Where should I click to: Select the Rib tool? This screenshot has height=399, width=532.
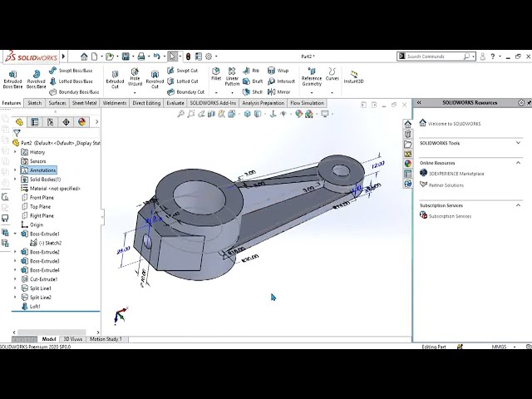click(x=251, y=71)
